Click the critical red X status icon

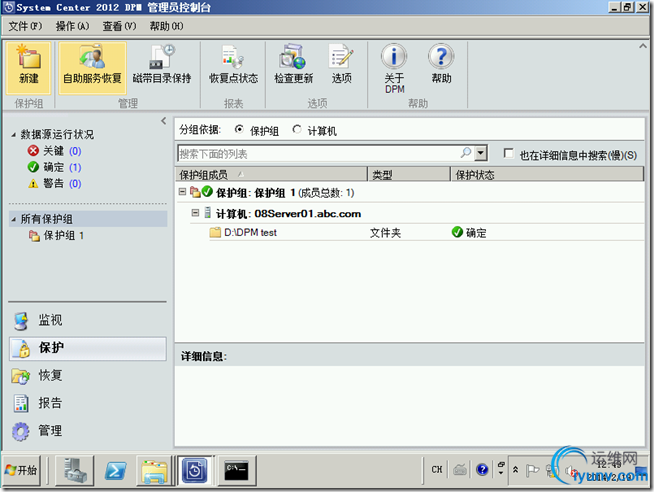[33, 151]
